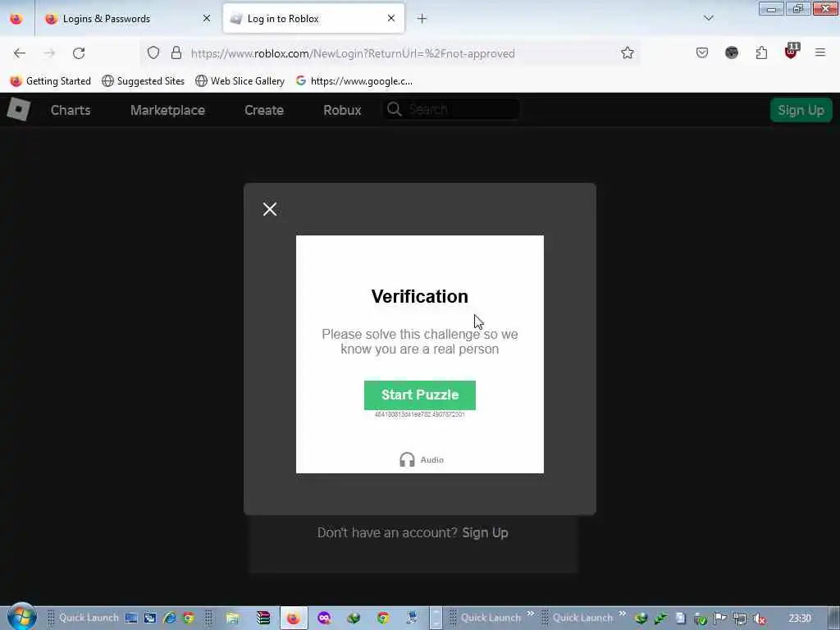Open the purple masked-face taskbar app
Viewport: 840px width, 630px height.
pyautogui.click(x=324, y=618)
